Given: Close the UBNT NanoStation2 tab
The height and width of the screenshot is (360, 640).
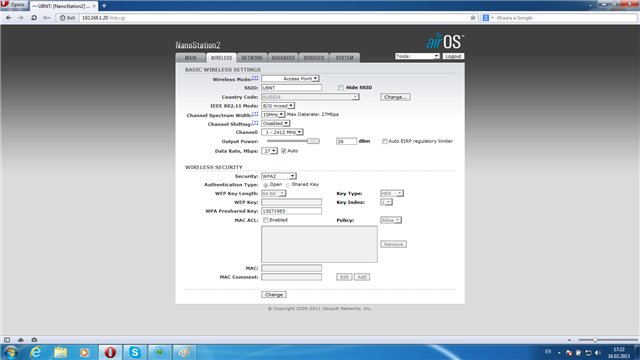Looking at the screenshot, I should point(94,6).
